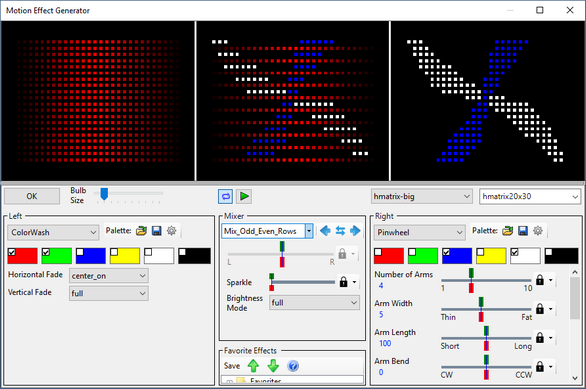Viewport: 586px width, 389px height.
Task: Click Save in Favorite Effects
Action: [x=232, y=366]
